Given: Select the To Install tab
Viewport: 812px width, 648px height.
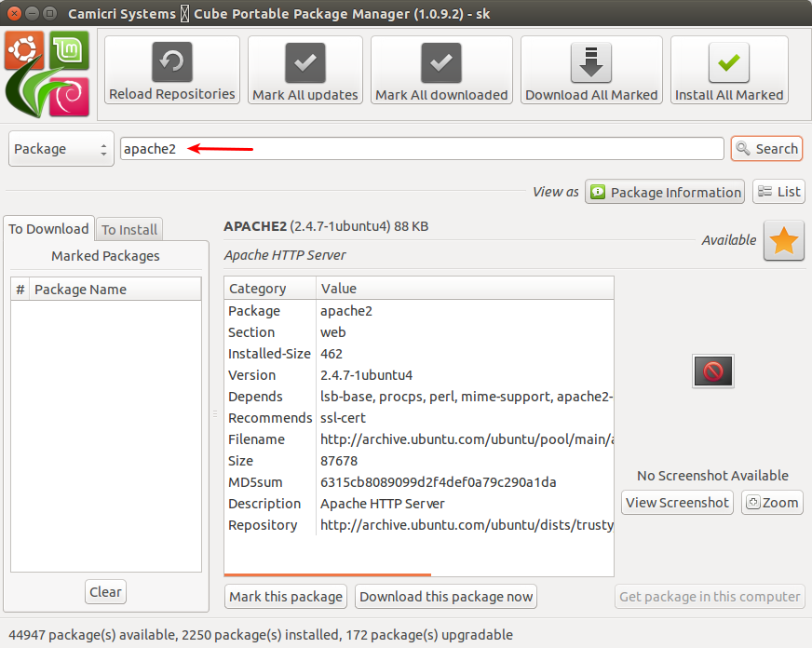Looking at the screenshot, I should click(129, 230).
